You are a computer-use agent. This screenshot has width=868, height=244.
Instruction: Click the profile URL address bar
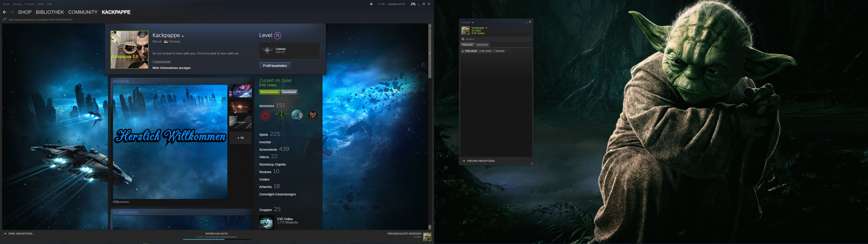(x=41, y=20)
